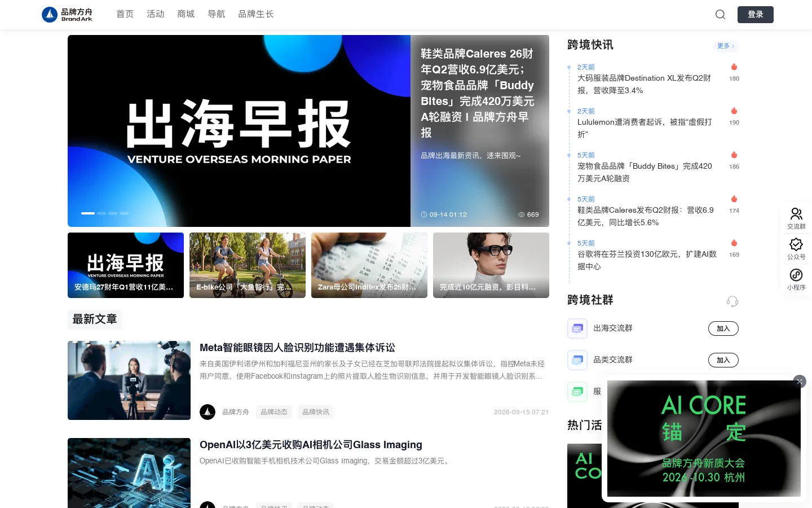The height and width of the screenshot is (508, 812).
Task: Click the headset icon beside 跨境社群
Action: [732, 301]
